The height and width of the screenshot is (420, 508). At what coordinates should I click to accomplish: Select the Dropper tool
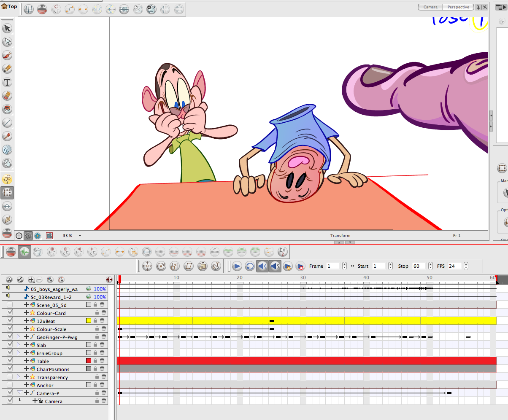tap(7, 136)
